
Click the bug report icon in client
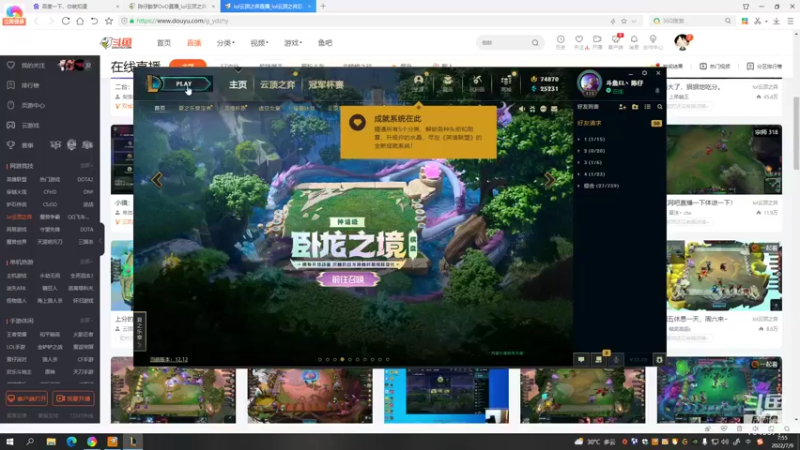pyautogui.click(x=659, y=360)
